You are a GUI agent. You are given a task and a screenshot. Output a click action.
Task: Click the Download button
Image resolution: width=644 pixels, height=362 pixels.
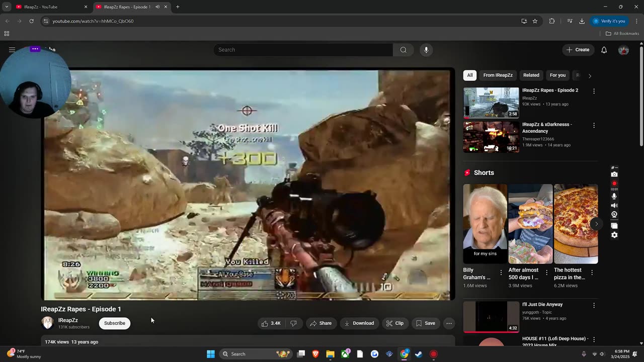[359, 323]
